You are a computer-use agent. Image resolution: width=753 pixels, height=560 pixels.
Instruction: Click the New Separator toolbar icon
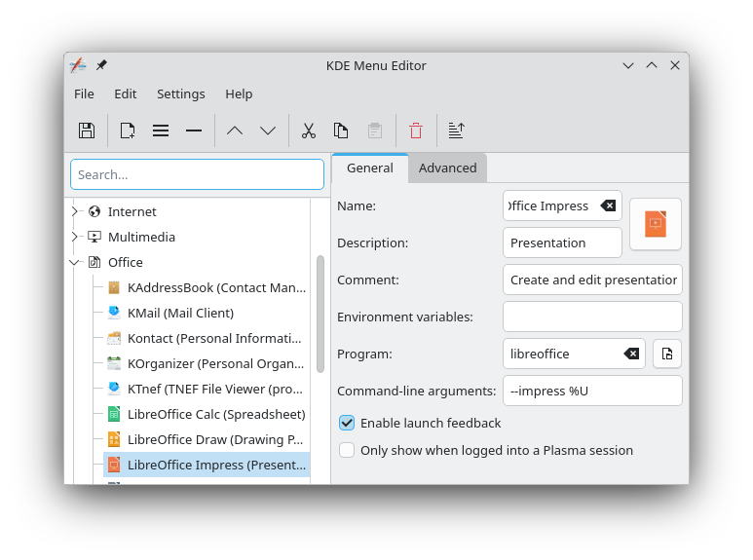click(x=194, y=131)
